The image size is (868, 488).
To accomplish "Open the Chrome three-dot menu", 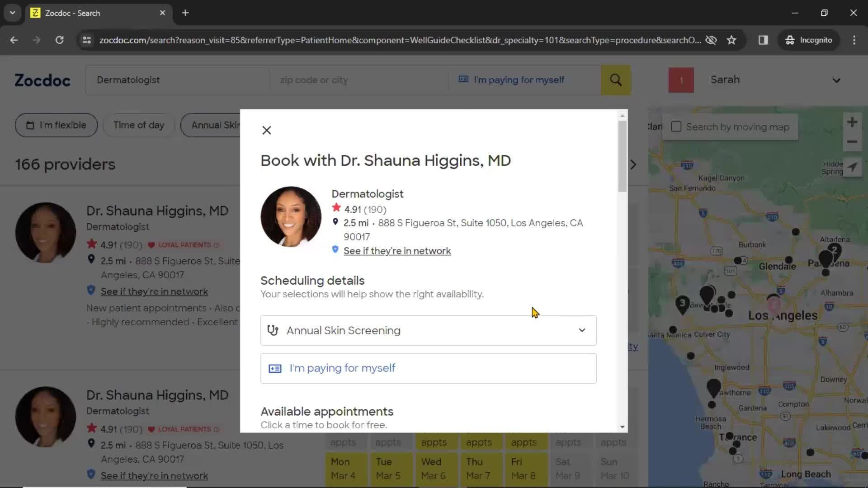I will [854, 40].
